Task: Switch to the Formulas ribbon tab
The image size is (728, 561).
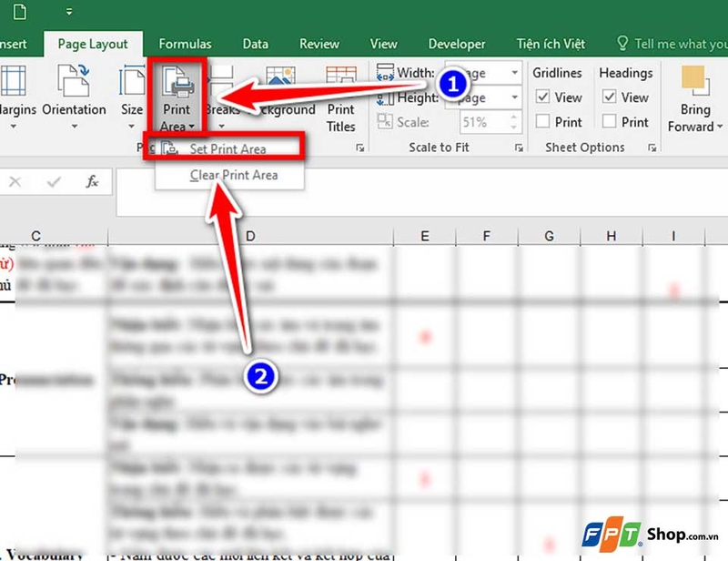Action: tap(185, 43)
